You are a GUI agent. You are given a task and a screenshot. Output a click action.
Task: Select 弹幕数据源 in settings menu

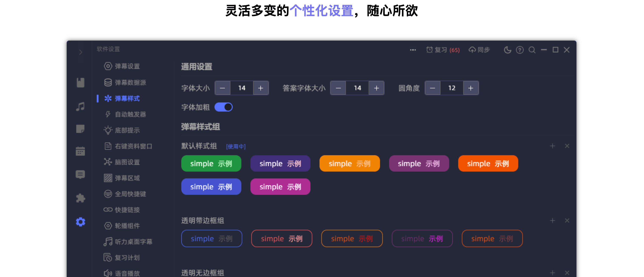tap(125, 82)
